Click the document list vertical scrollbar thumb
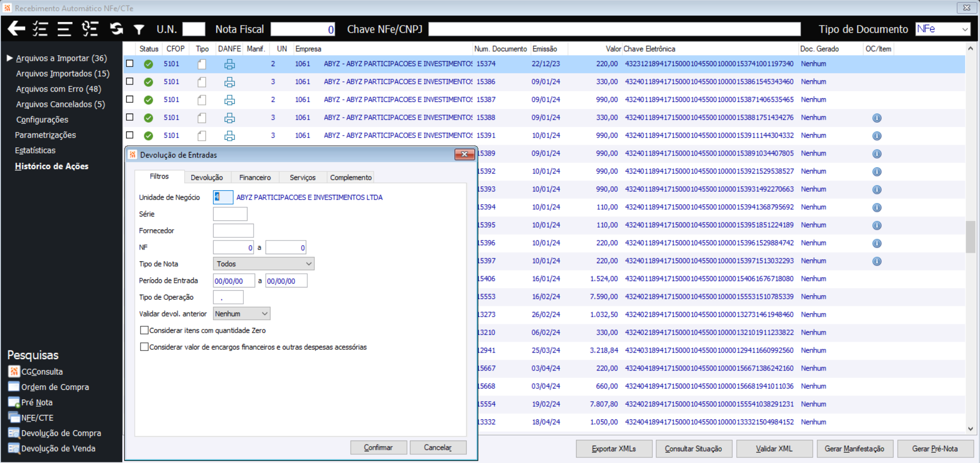Viewport: 980px width, 463px height. click(970, 237)
